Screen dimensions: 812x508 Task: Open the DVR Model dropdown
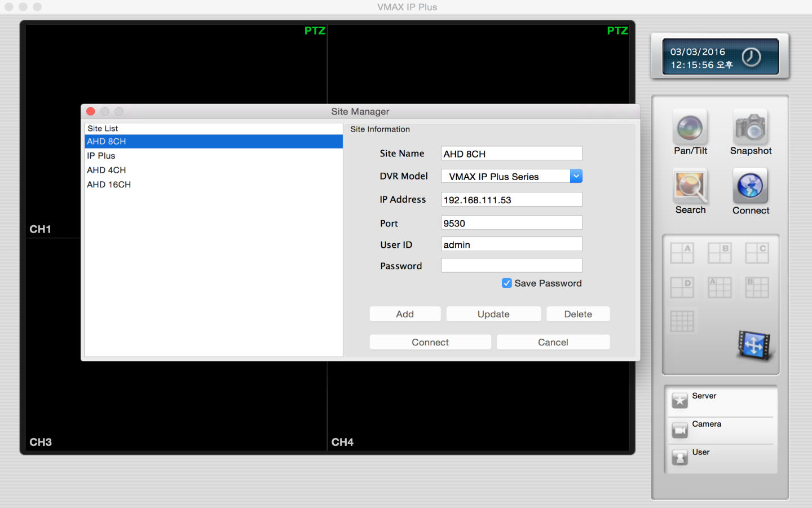(511, 176)
